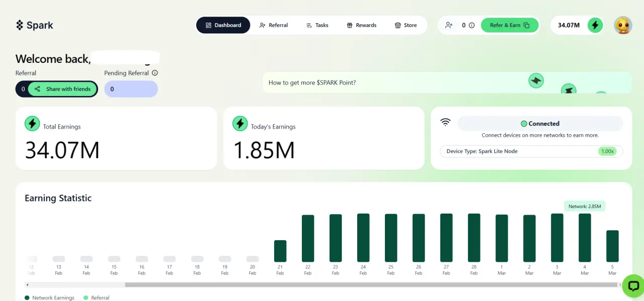Click the 1 Mar earnings bar
This screenshot has height=301, width=644.
pos(502,238)
